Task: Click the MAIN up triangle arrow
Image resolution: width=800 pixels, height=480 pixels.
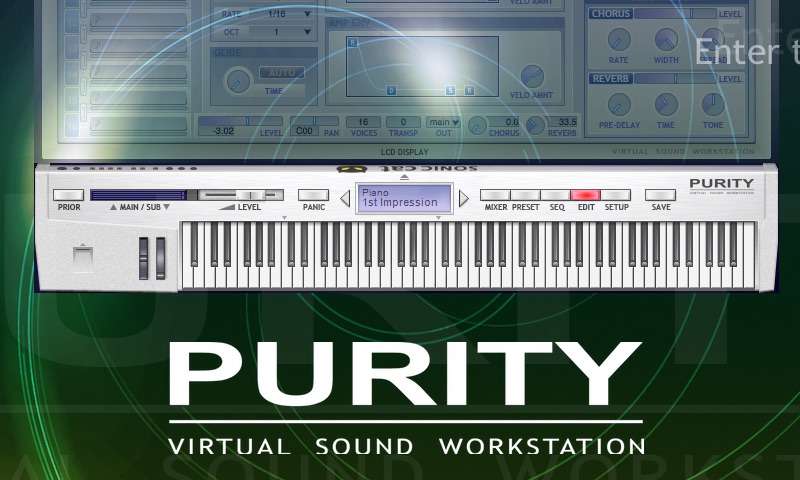Action: point(113,207)
